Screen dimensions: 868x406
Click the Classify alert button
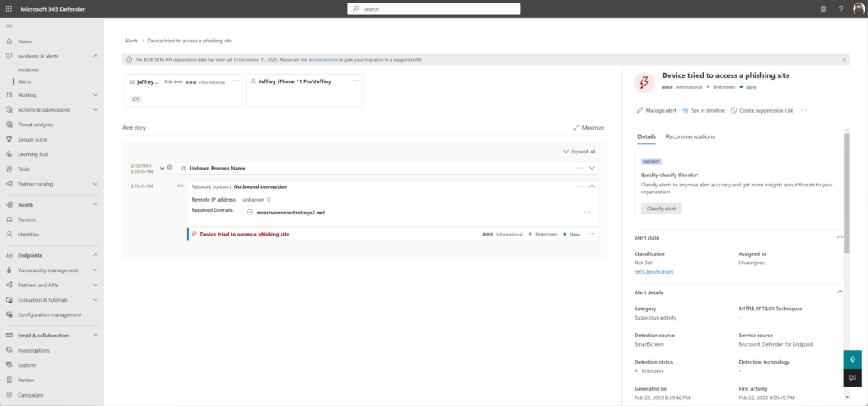pos(661,209)
